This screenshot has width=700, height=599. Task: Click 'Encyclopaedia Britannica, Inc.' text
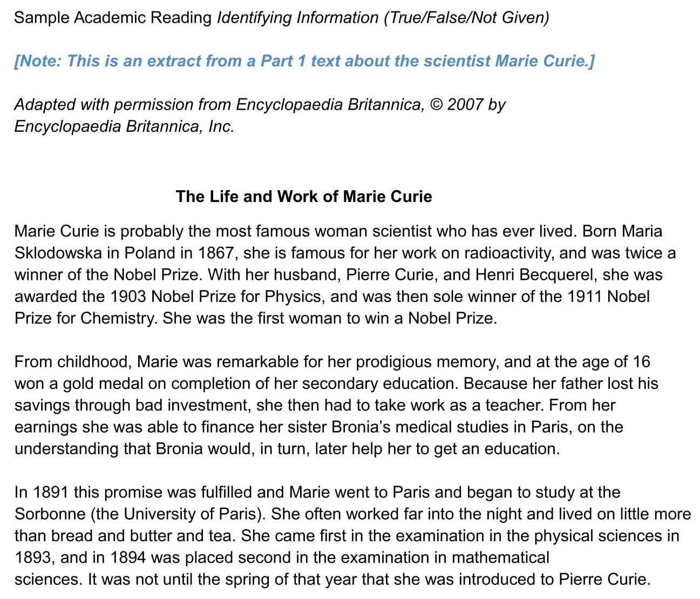coord(124,126)
